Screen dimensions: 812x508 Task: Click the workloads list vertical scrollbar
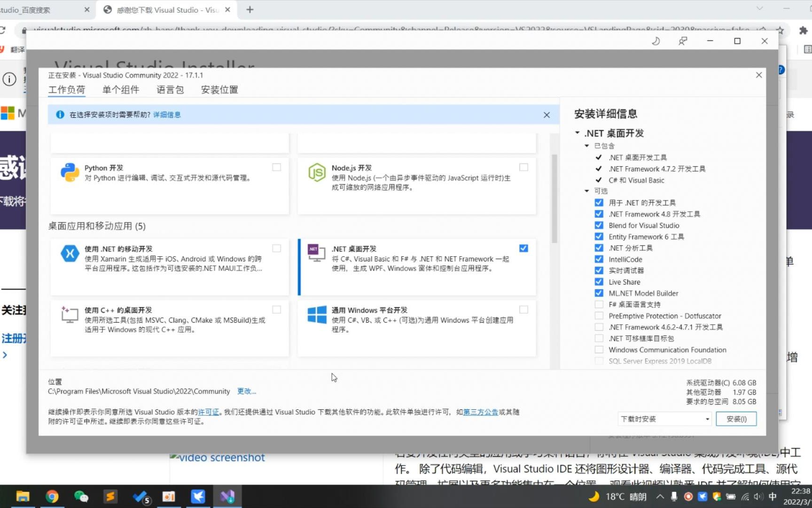click(x=554, y=198)
